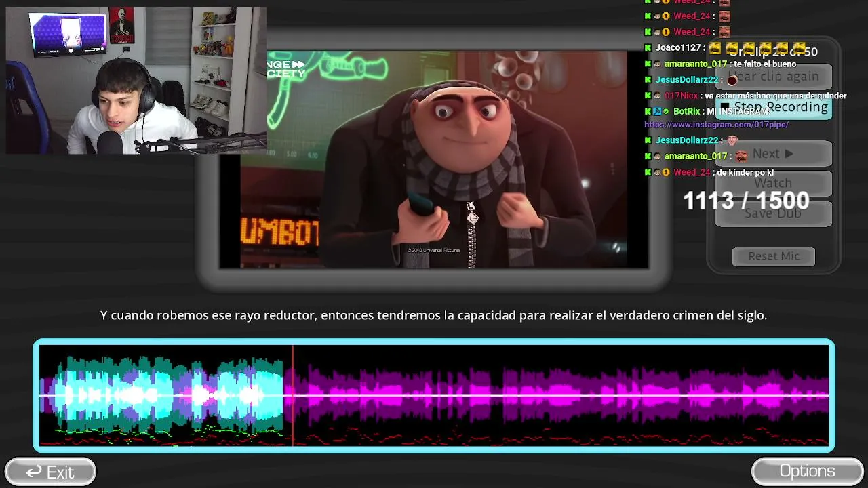Replay audio with Hear clip again
Screen dimensions: 868x488
pyautogui.click(x=773, y=77)
